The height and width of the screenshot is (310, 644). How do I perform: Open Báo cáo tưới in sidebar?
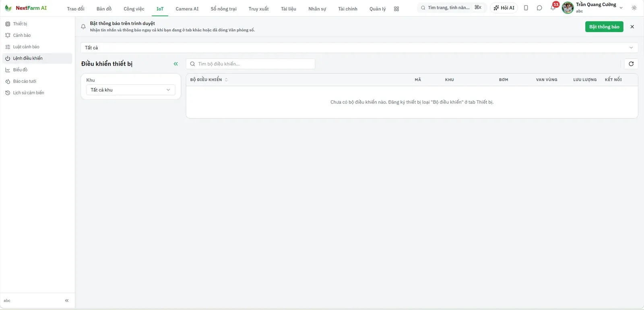click(x=37, y=81)
